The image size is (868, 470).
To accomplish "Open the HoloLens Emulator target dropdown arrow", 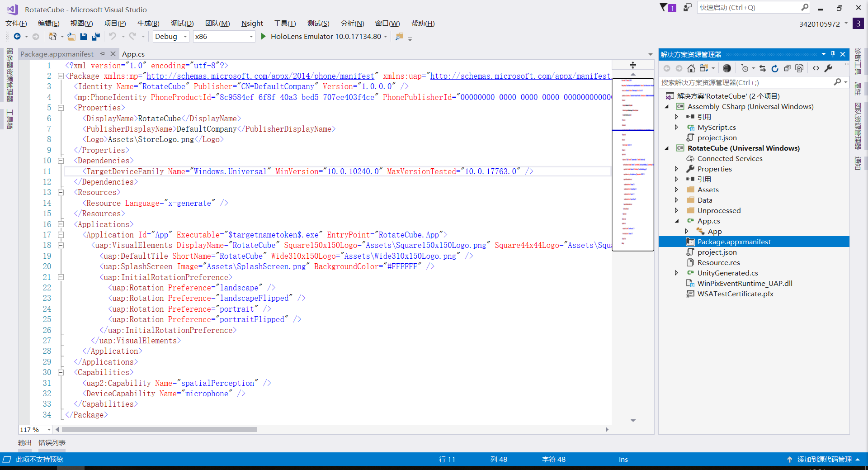I will pyautogui.click(x=386, y=37).
